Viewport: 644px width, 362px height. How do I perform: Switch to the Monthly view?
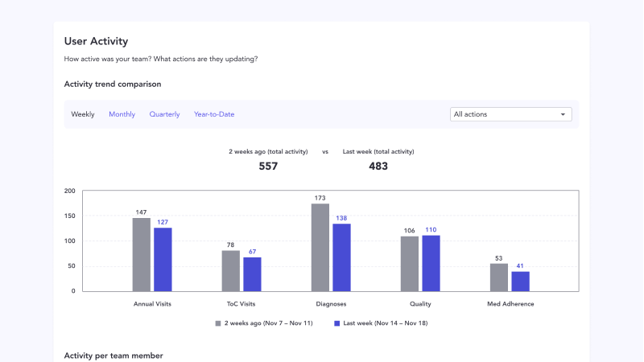coord(122,114)
